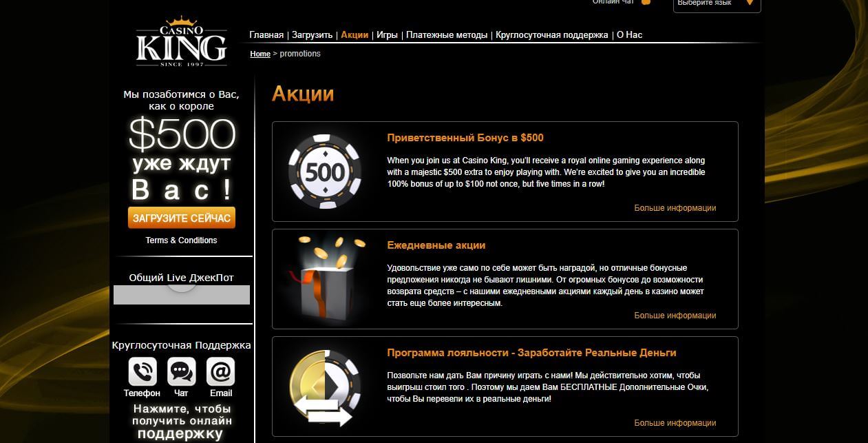Open the Загрузить menu item

tap(312, 34)
